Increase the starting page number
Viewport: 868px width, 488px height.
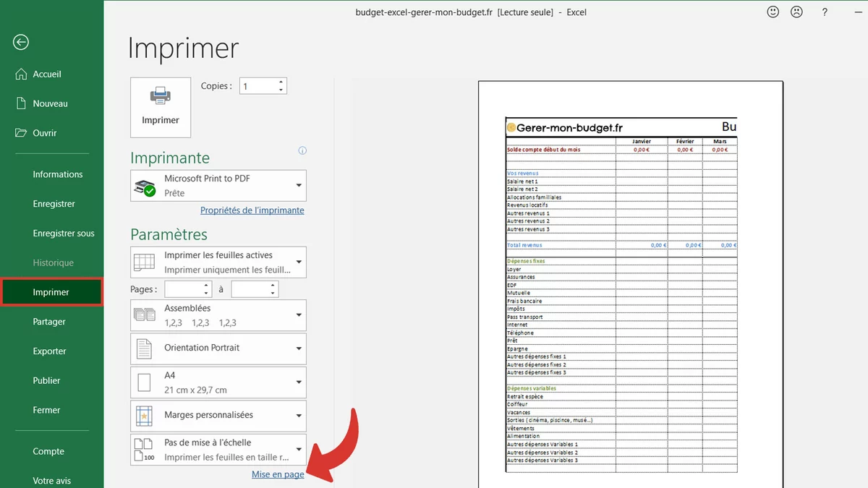206,286
